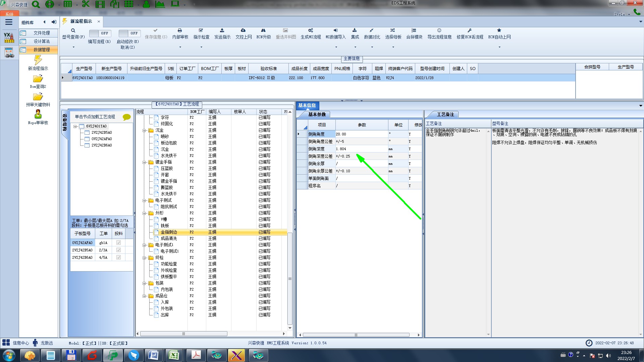Click the 倒角深度 value field 1.804
The width and height of the screenshot is (644, 362).
pyautogui.click(x=362, y=149)
